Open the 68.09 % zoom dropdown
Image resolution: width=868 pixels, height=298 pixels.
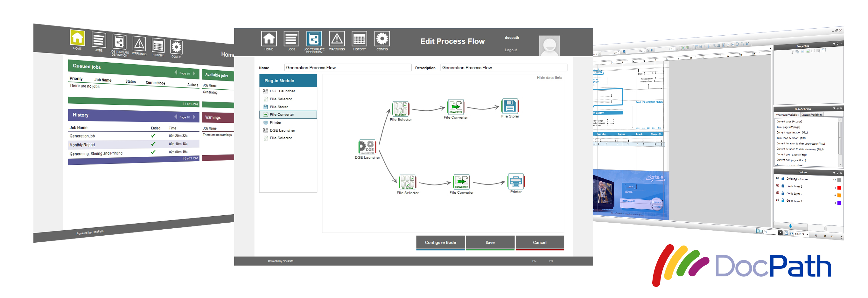(x=807, y=235)
